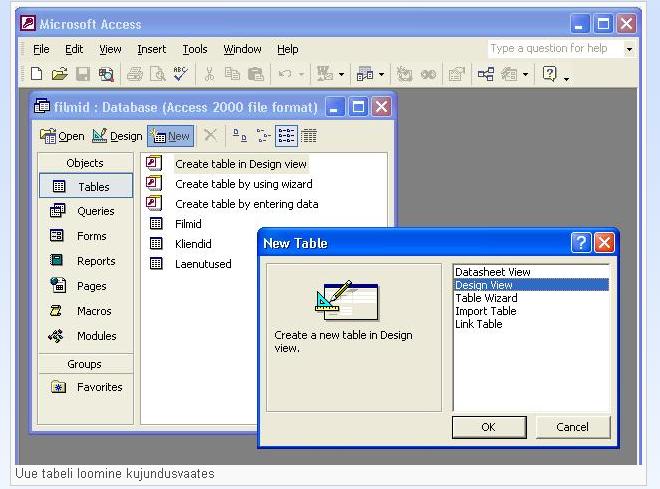Open the Insert menu

[x=152, y=49]
